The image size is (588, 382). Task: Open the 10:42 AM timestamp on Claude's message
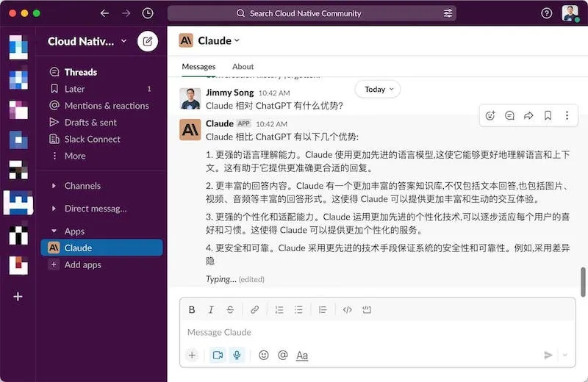tap(271, 124)
